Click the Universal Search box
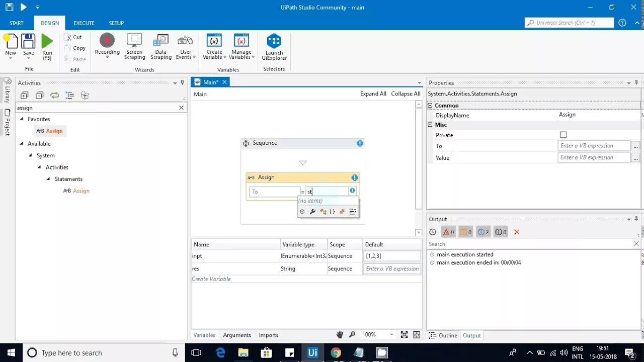The image size is (644, 362). pos(569,23)
